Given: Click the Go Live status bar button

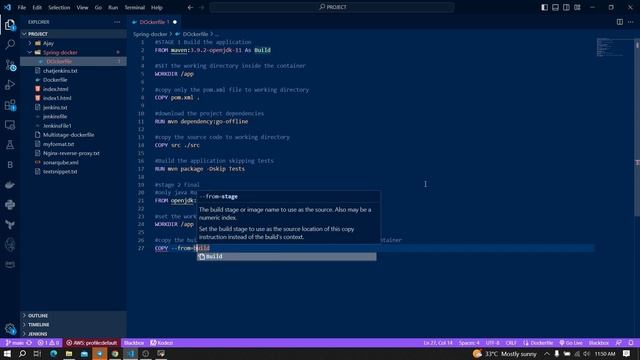Looking at the screenshot, I should point(571,343).
